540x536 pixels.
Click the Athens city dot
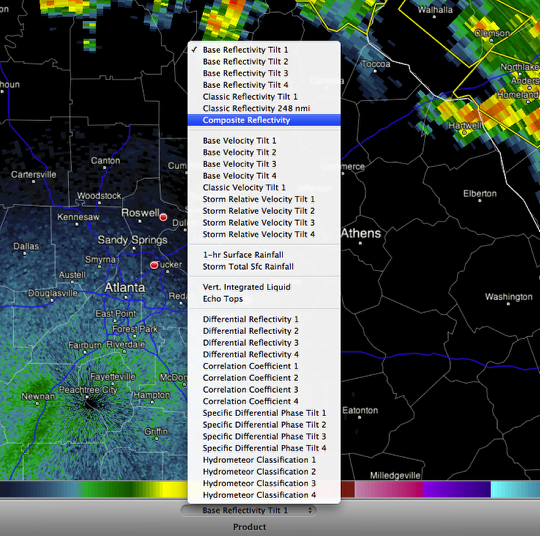(x=360, y=243)
